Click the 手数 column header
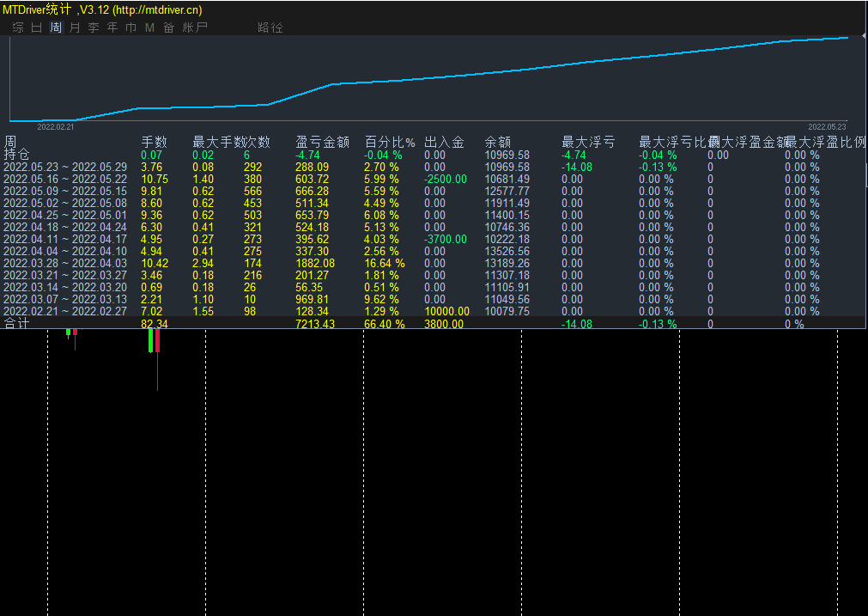This screenshot has height=616, width=868. (154, 143)
